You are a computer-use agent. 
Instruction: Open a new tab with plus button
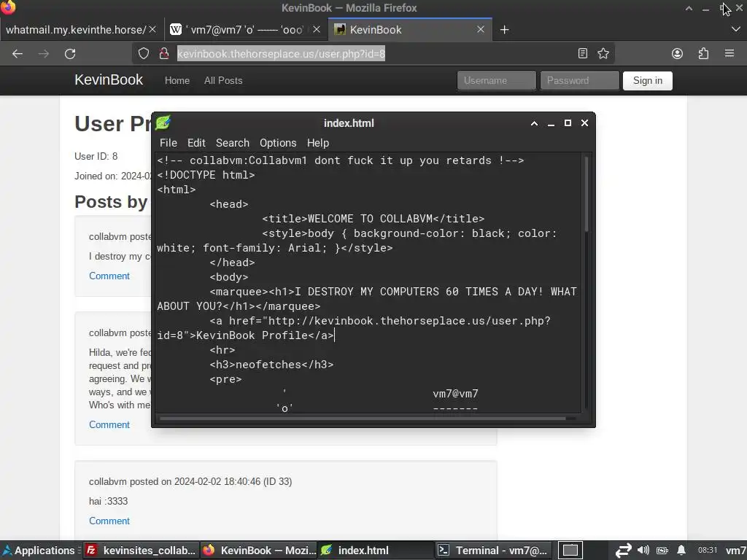[x=504, y=30]
